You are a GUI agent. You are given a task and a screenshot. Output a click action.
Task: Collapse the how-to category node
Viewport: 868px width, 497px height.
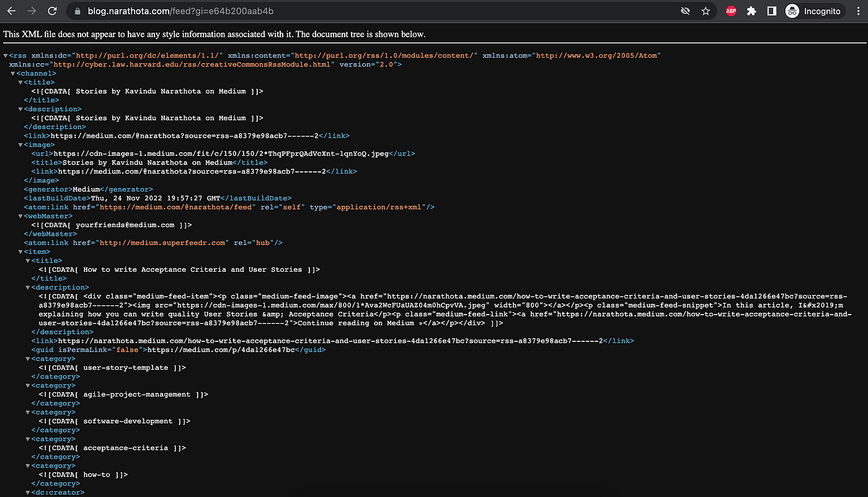tap(28, 466)
